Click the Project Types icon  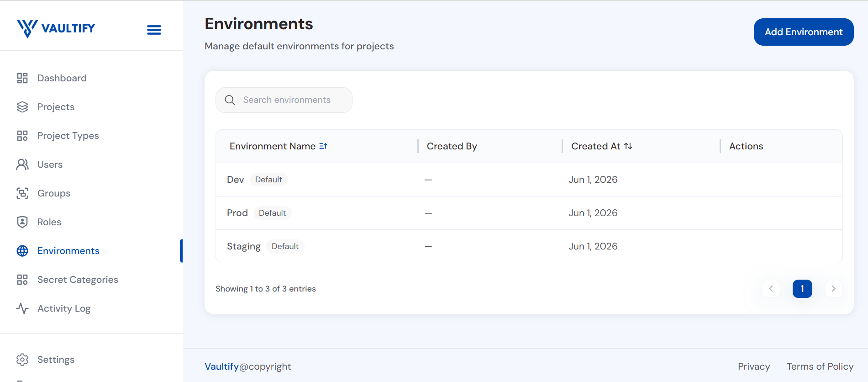(22, 136)
